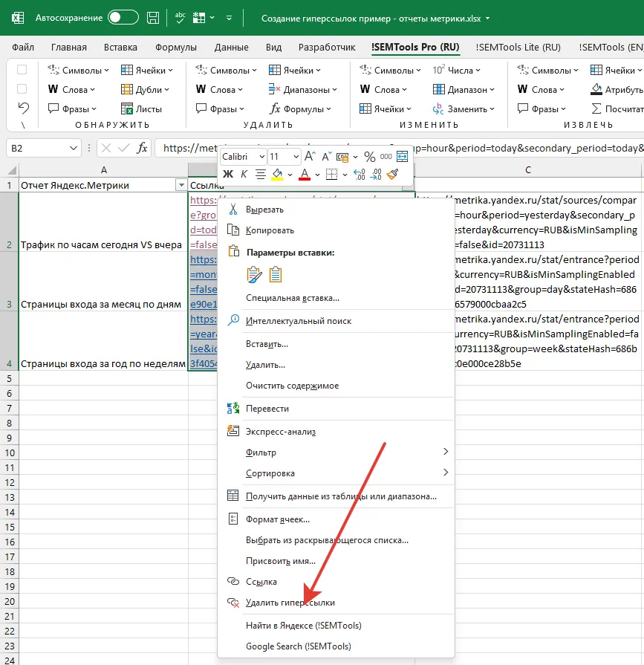The image size is (644, 665).
Task: Select row 10 header
Action: (x=10, y=453)
